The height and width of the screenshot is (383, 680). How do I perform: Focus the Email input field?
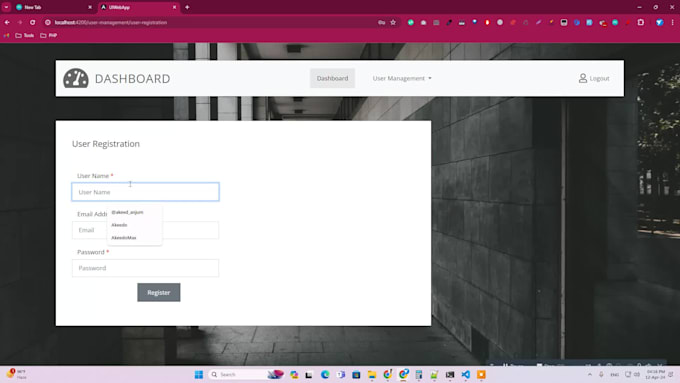tap(145, 230)
